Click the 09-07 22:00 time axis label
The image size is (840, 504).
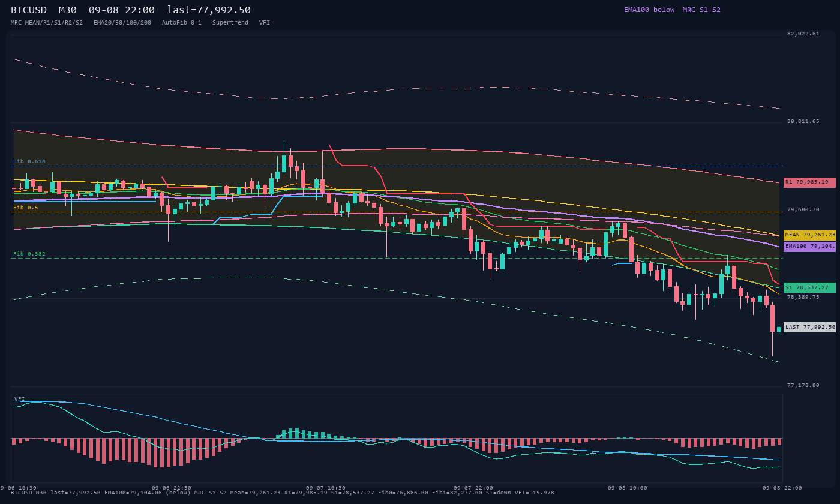473,488
